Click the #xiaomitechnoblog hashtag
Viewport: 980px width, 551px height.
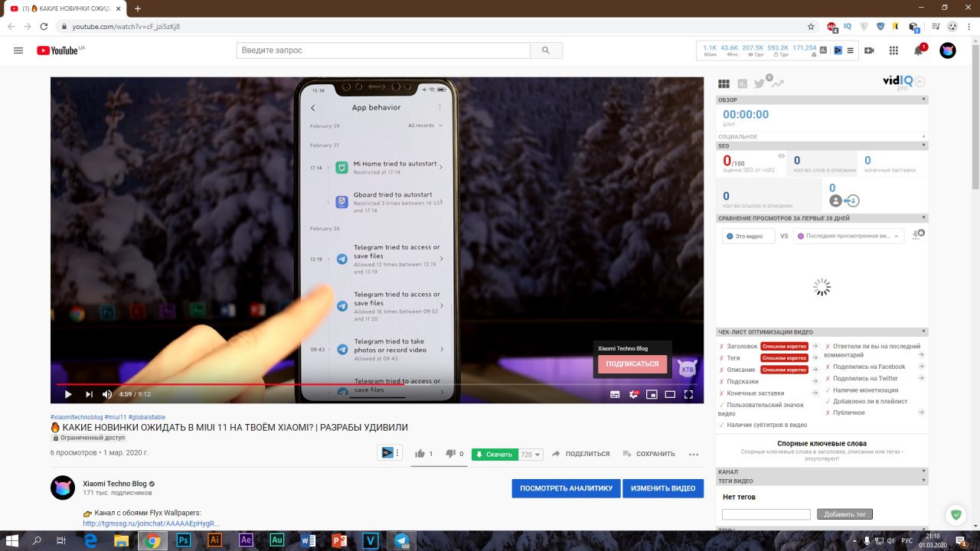coord(77,417)
